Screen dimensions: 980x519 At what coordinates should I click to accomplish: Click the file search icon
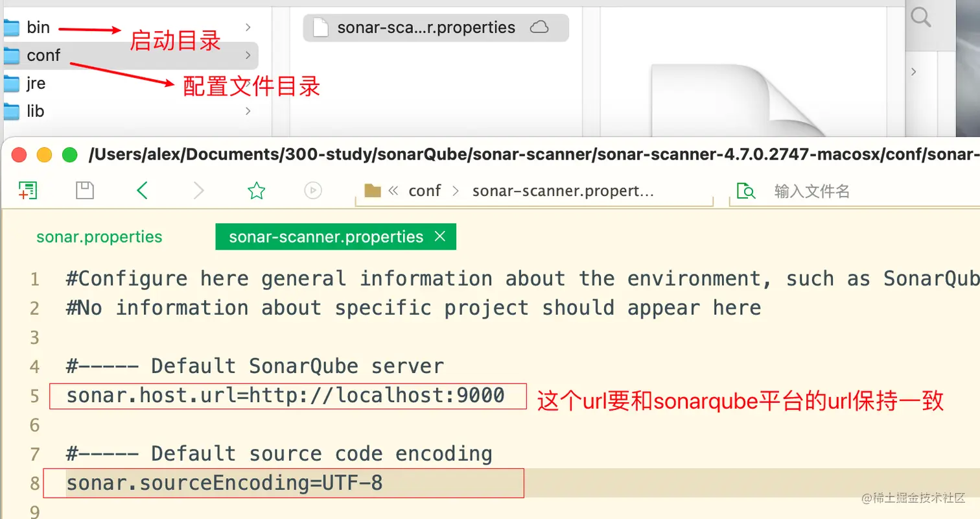(747, 191)
